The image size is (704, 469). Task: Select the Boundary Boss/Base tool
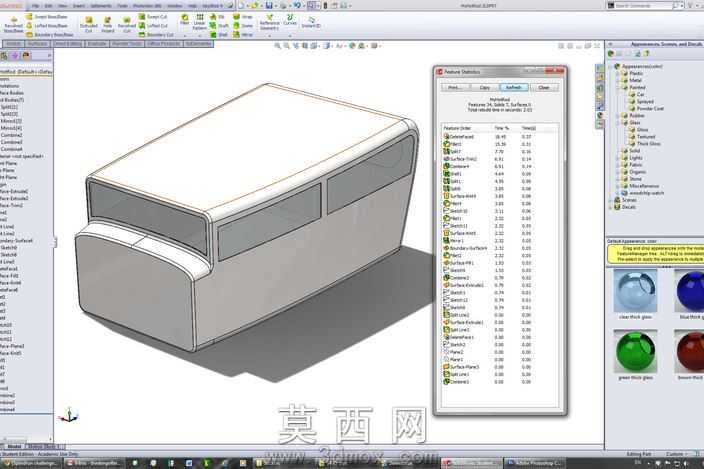(x=49, y=34)
